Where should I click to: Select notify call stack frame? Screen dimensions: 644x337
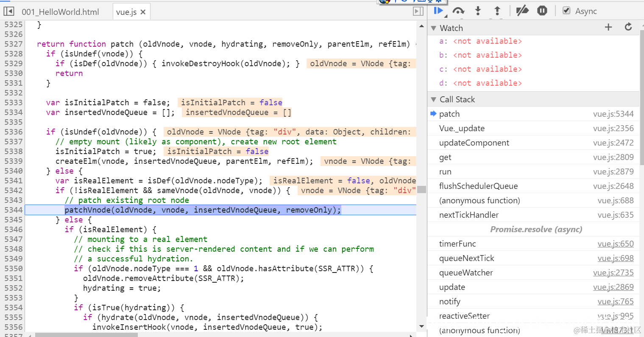pos(533,301)
